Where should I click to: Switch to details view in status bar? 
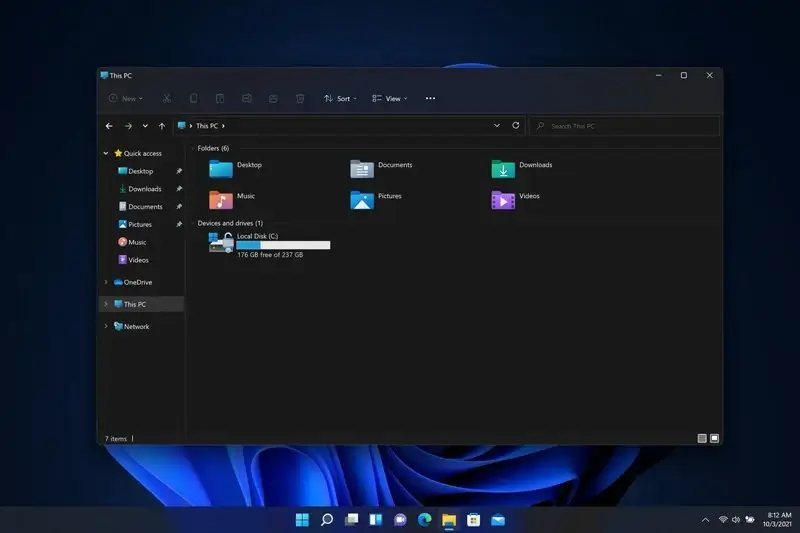click(702, 438)
